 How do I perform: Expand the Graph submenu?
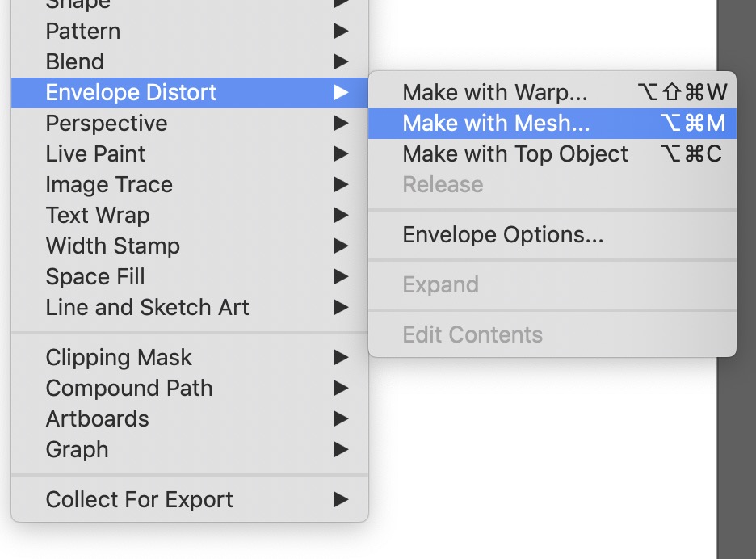pyautogui.click(x=78, y=450)
